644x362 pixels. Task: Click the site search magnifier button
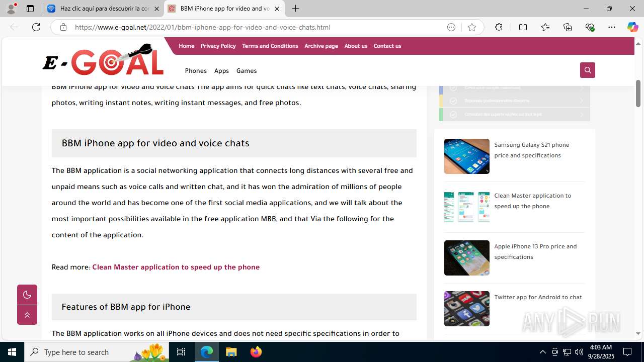tap(588, 70)
